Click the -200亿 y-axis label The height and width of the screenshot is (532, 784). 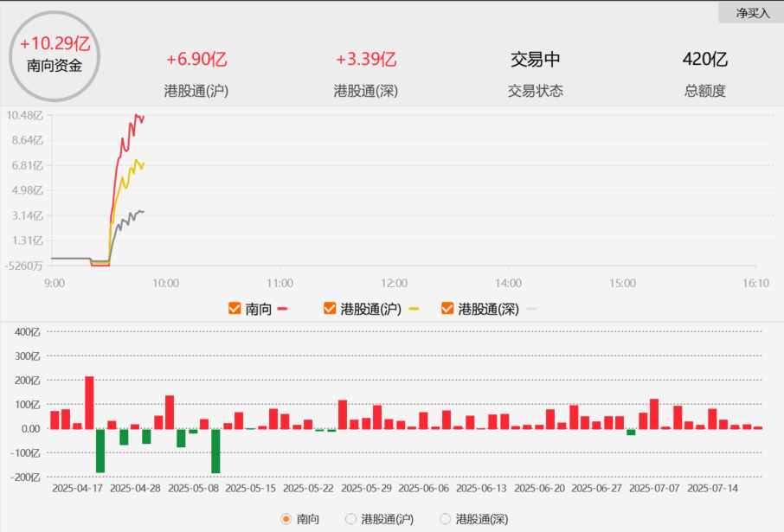(x=25, y=478)
